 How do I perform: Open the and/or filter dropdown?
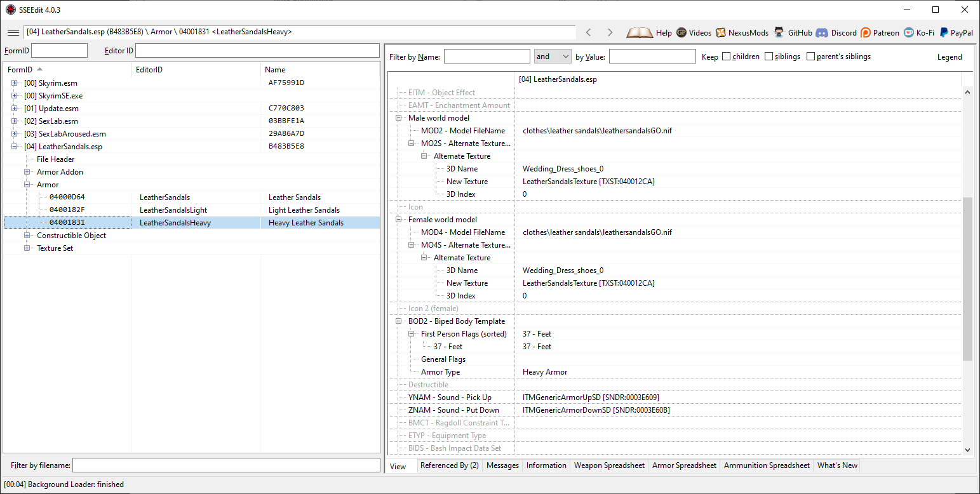[x=553, y=57]
